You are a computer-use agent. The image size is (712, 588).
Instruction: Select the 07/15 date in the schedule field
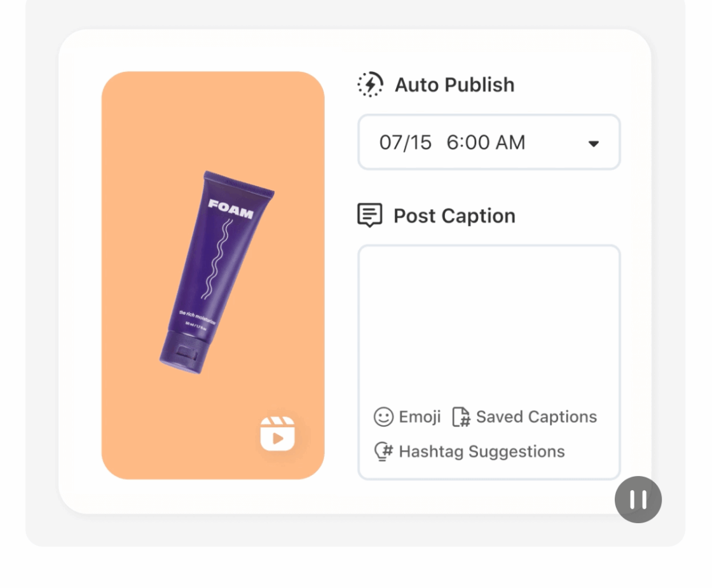point(405,142)
